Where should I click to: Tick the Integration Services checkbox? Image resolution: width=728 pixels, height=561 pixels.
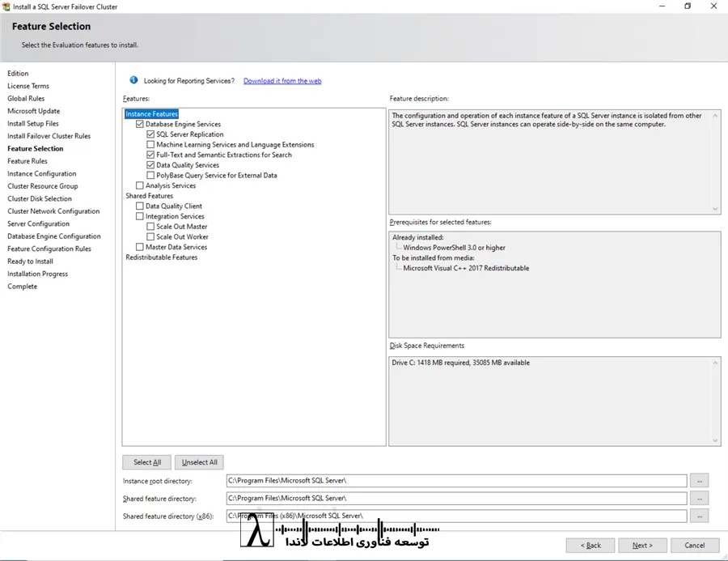click(140, 216)
